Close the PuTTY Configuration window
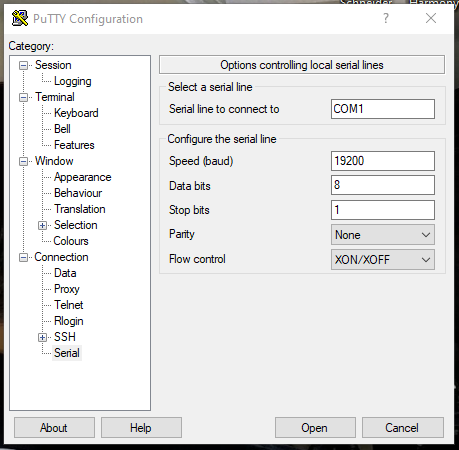Viewport: 459px width, 450px height. [431, 18]
